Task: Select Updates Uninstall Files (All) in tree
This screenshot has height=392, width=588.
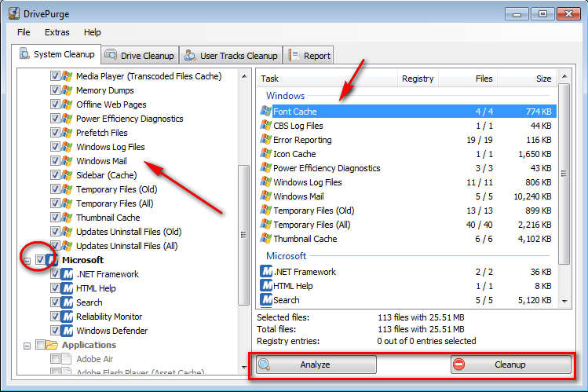Action: coord(126,246)
